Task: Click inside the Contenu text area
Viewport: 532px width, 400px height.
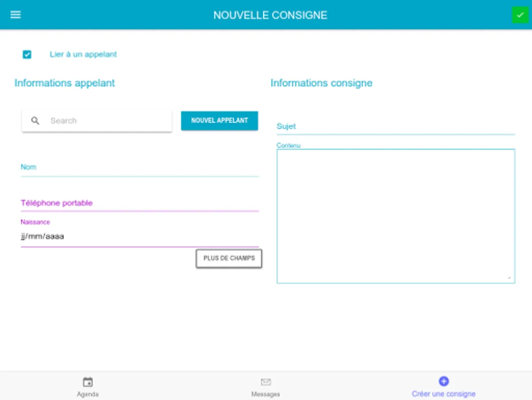Action: (x=396, y=216)
